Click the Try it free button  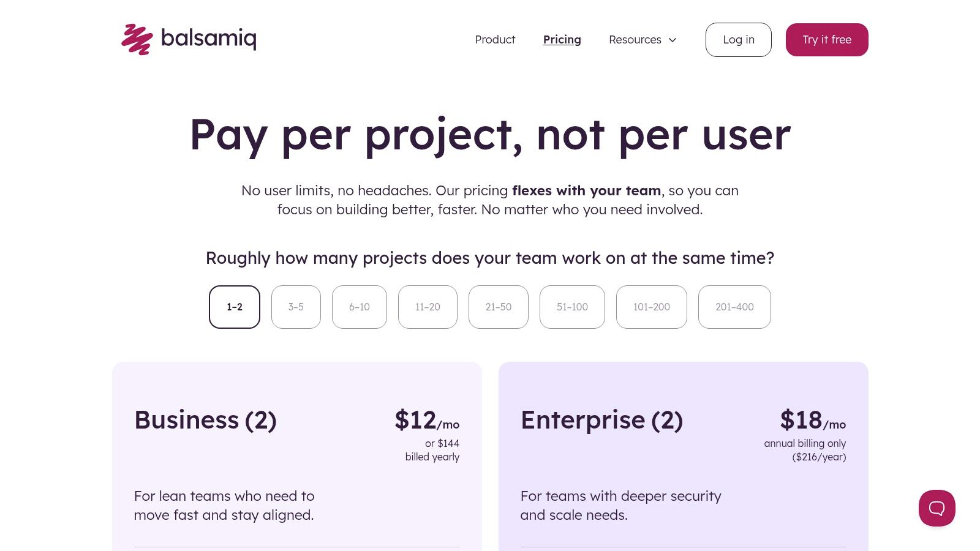pyautogui.click(x=827, y=39)
